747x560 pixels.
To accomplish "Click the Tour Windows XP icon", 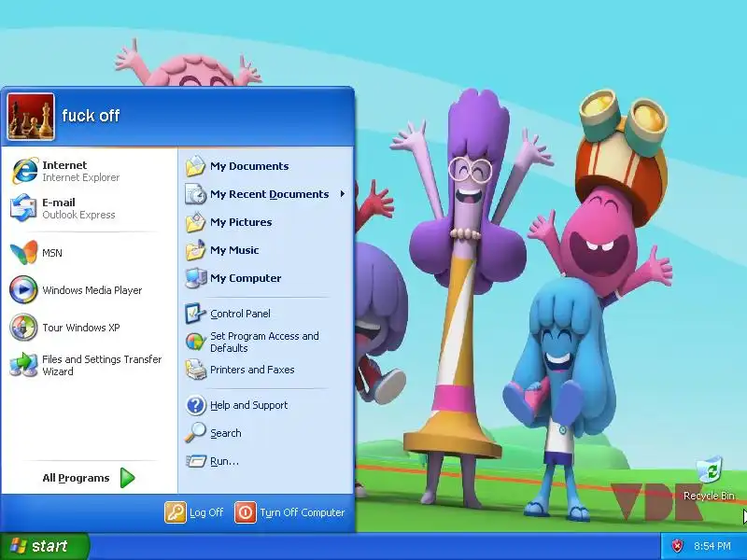I will tap(23, 328).
